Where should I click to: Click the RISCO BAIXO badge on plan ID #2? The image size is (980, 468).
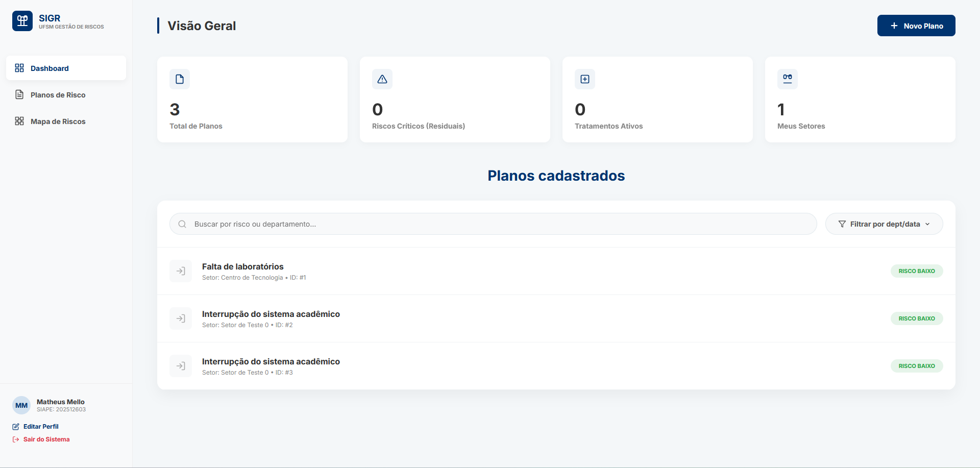point(916,318)
